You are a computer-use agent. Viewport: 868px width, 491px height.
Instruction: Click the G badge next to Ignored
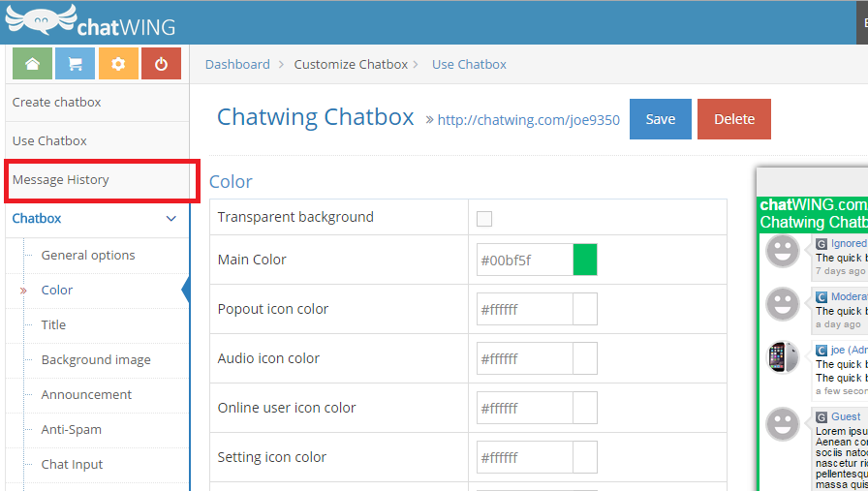point(821,244)
